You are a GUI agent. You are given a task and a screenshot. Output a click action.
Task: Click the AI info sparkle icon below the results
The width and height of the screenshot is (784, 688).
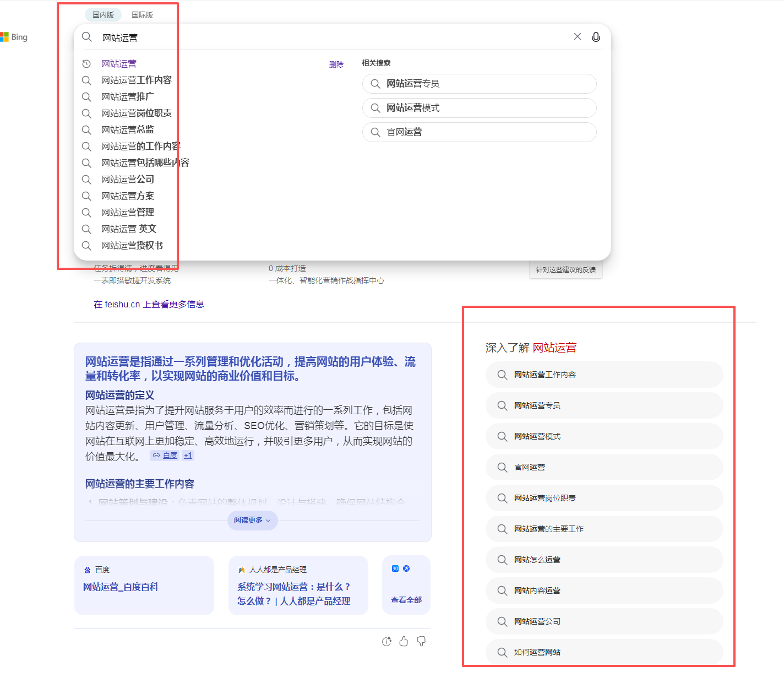point(386,641)
